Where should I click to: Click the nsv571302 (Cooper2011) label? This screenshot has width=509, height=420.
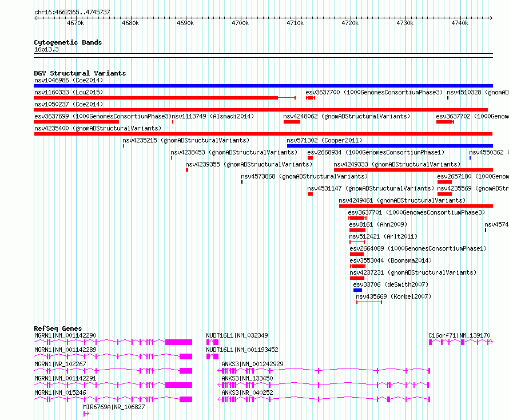tap(324, 140)
